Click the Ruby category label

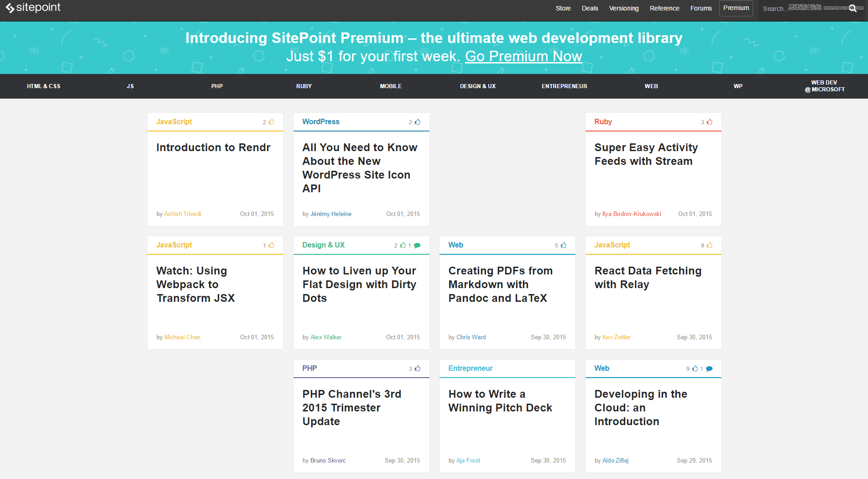point(603,122)
